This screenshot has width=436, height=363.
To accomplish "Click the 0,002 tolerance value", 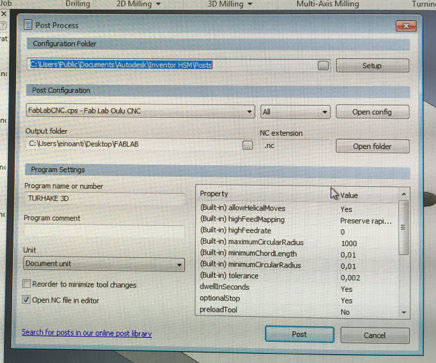I will pyautogui.click(x=350, y=278).
